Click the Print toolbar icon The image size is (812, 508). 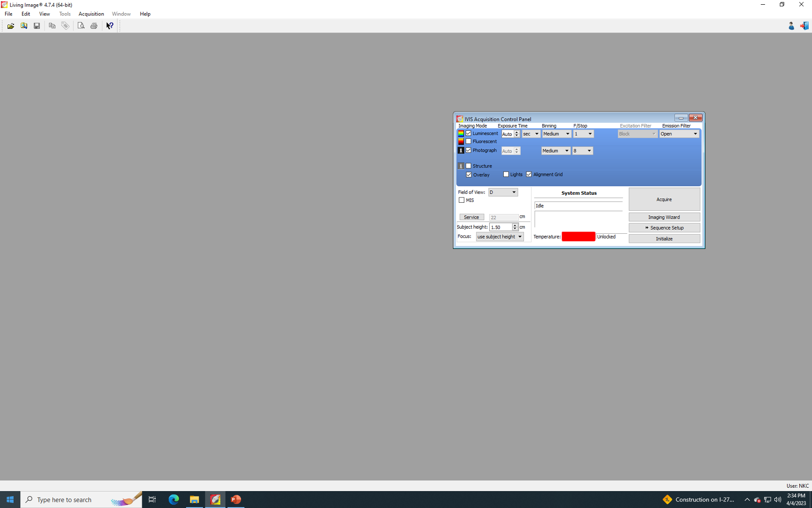[94, 26]
